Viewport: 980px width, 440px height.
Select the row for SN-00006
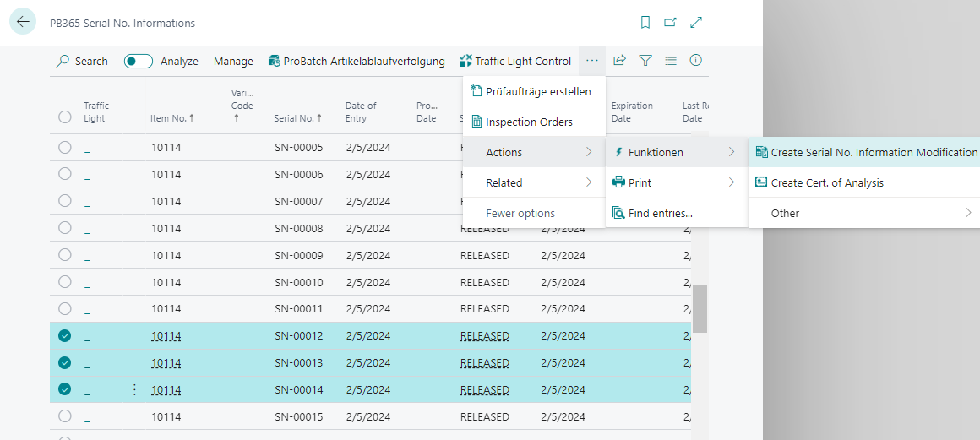pos(64,174)
